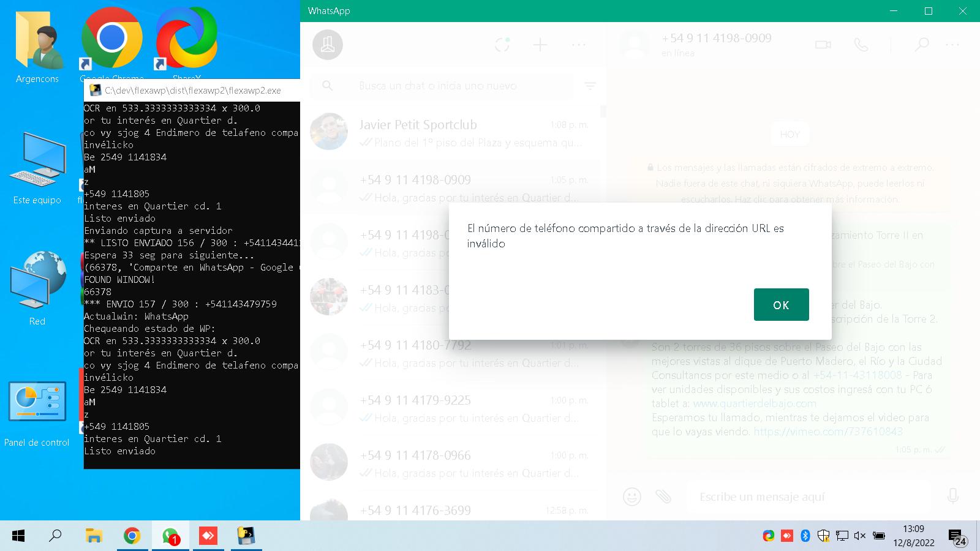The image size is (980, 551).
Task: Start a new chat with the plus icon
Action: 540,45
